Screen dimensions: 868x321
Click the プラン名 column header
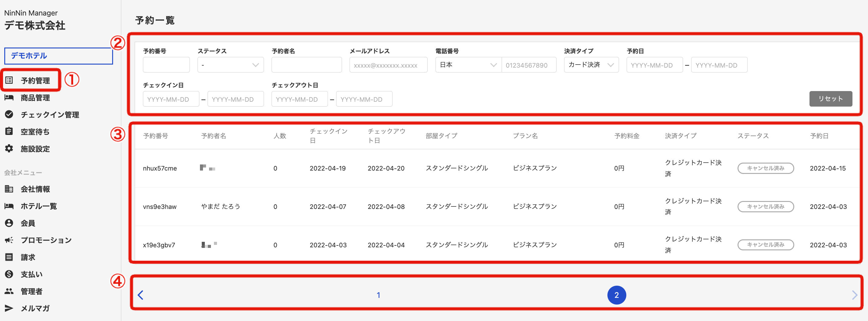525,136
